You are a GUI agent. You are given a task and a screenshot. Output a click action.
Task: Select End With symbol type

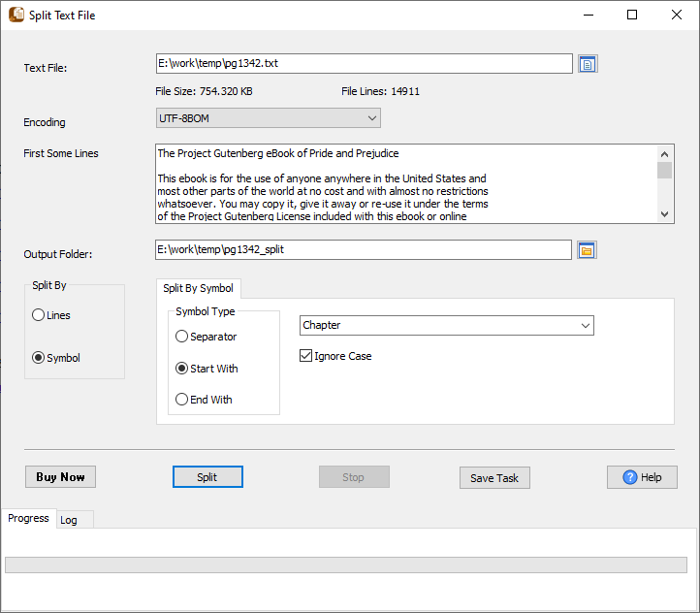click(182, 400)
